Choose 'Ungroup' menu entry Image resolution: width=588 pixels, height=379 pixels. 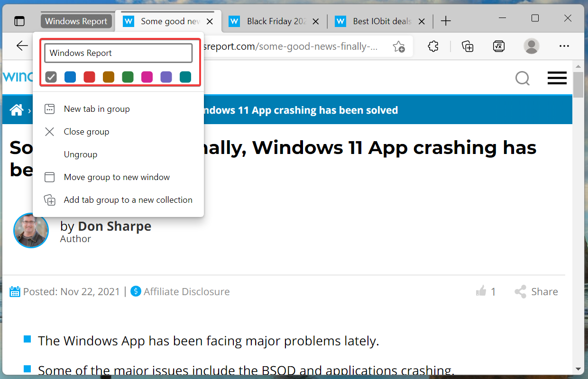click(119, 154)
